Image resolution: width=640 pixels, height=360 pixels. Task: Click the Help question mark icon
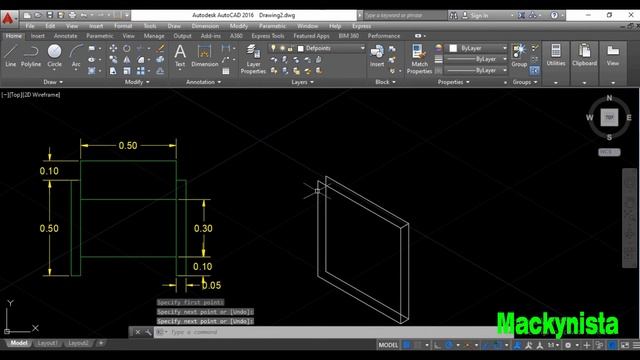554,15
